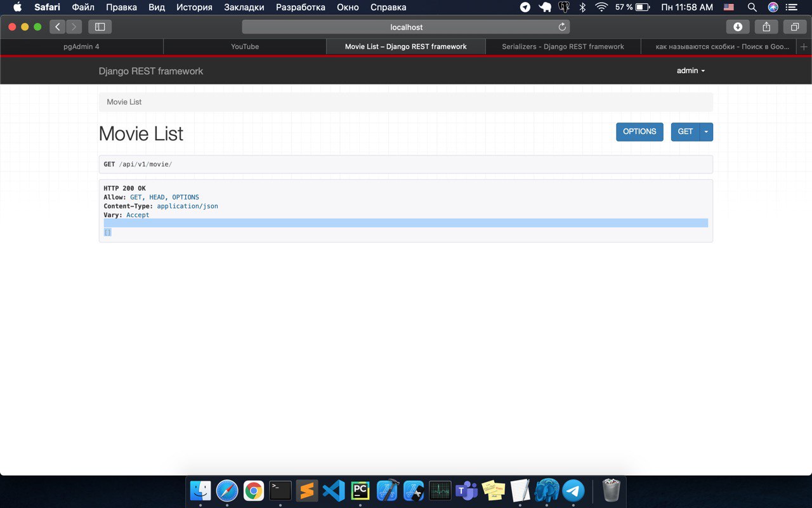This screenshot has width=812, height=508.
Task: Expand the admin user dropdown
Action: [691, 70]
